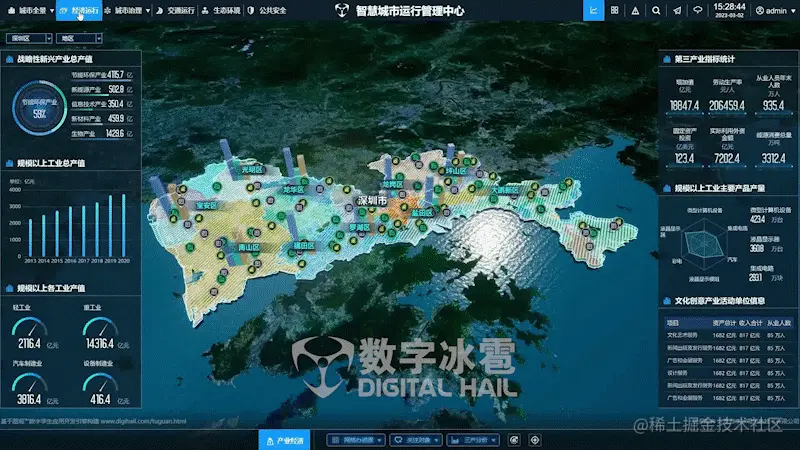Switch to the 生态环境 tab

tap(221, 10)
